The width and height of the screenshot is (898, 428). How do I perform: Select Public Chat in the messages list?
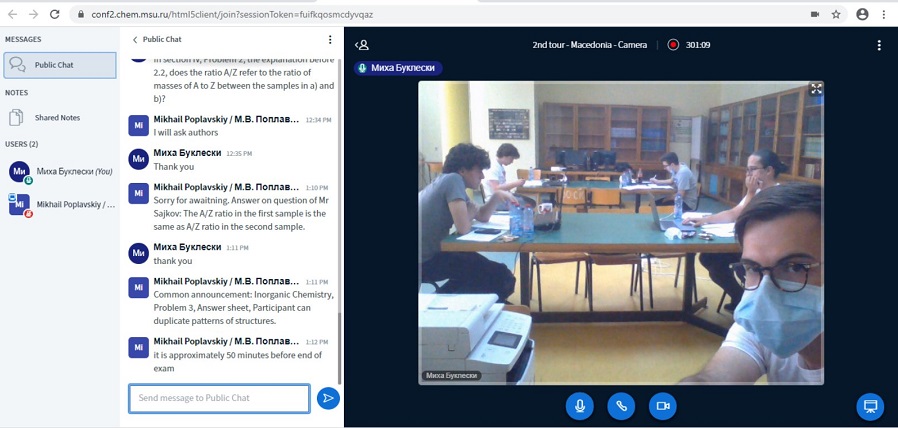point(60,65)
